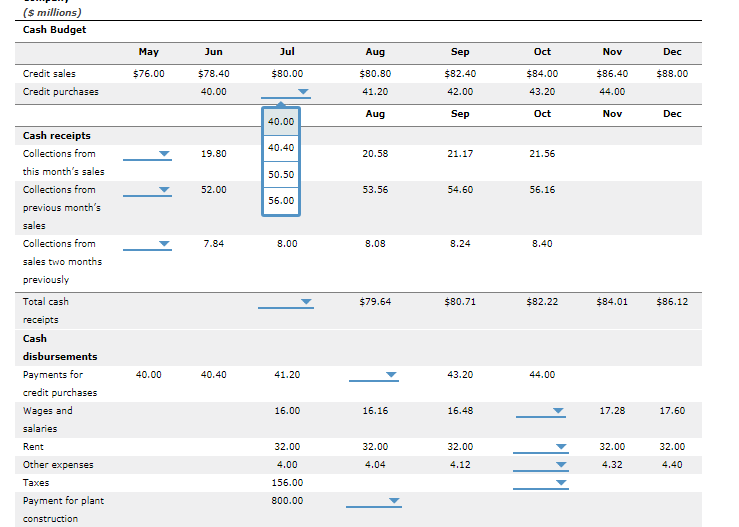Viewport: 739px width, 527px height.
Task: Select 40.00 in the open dropdown list
Action: (281, 122)
